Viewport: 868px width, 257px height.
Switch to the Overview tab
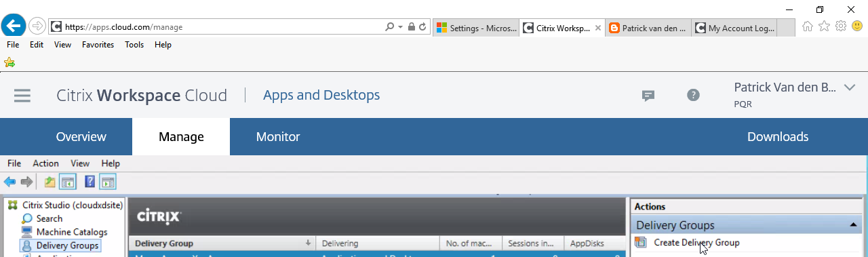pos(81,137)
